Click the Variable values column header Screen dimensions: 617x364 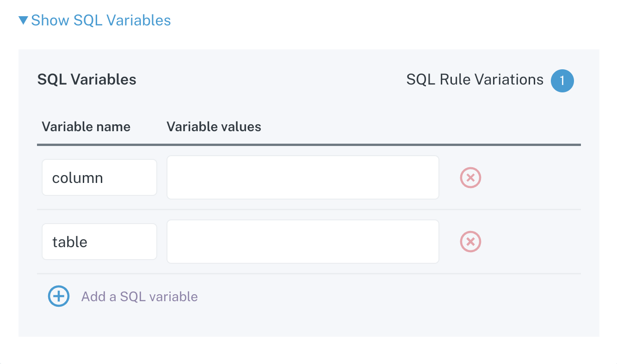tap(214, 127)
